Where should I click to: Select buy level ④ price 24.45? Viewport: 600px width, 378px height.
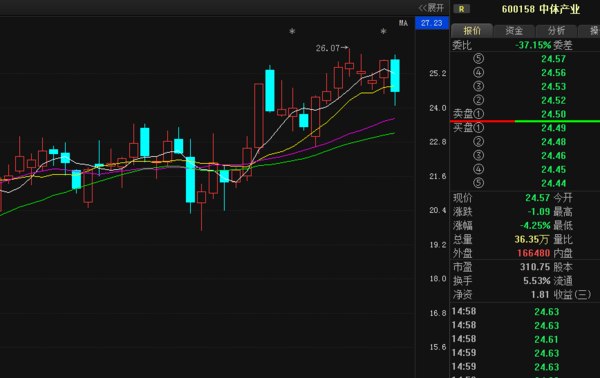[x=553, y=169]
